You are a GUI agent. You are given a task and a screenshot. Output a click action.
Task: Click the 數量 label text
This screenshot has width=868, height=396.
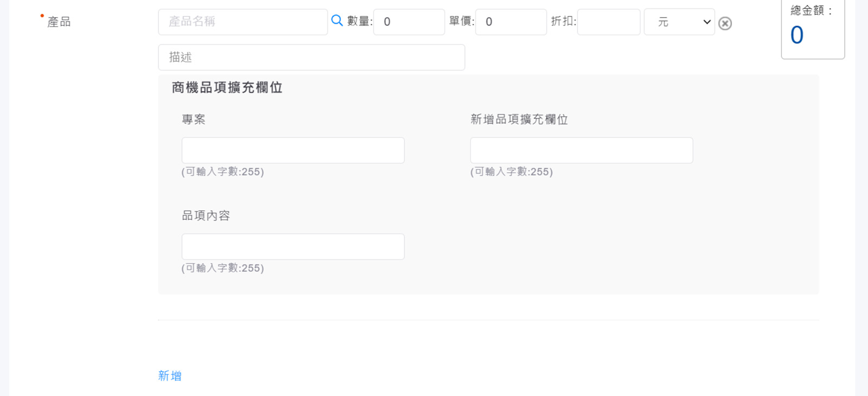click(359, 21)
